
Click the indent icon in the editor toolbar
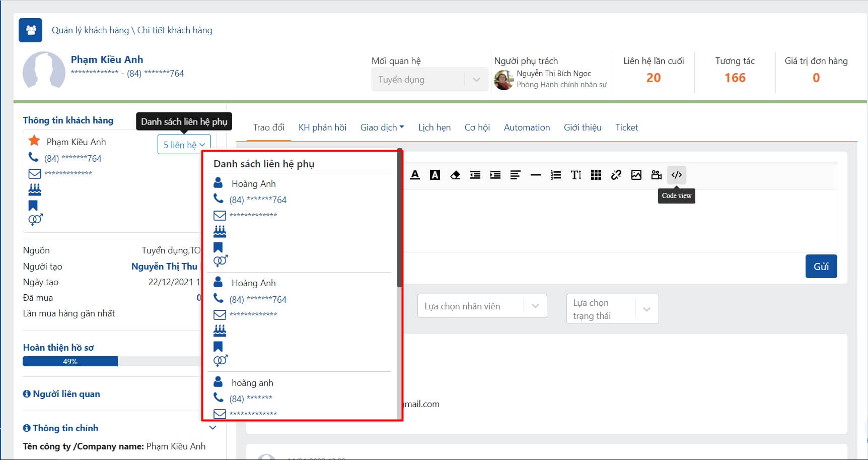point(495,175)
